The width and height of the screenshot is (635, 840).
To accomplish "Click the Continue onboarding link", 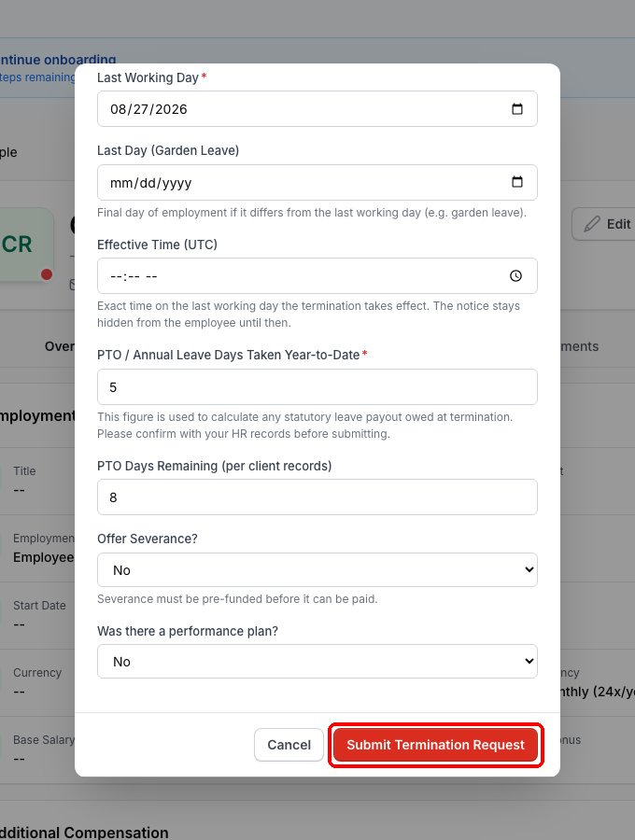I will pos(58,60).
